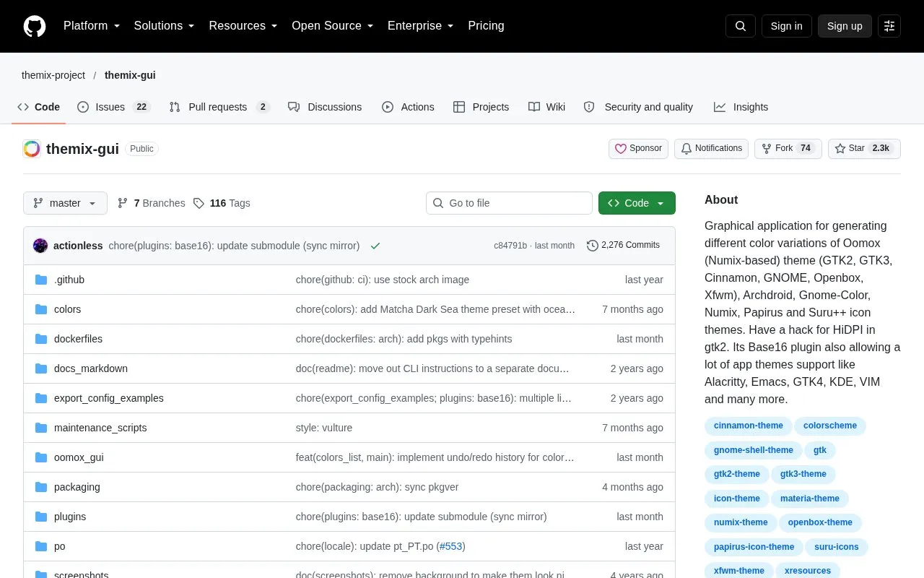Click the colors folder icon

pyautogui.click(x=41, y=309)
